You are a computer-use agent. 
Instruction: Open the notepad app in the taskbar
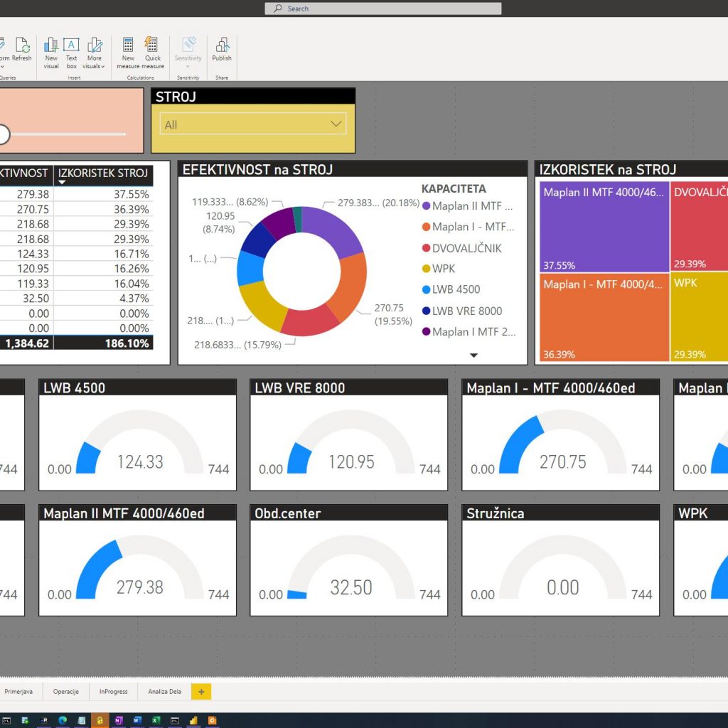point(81,721)
